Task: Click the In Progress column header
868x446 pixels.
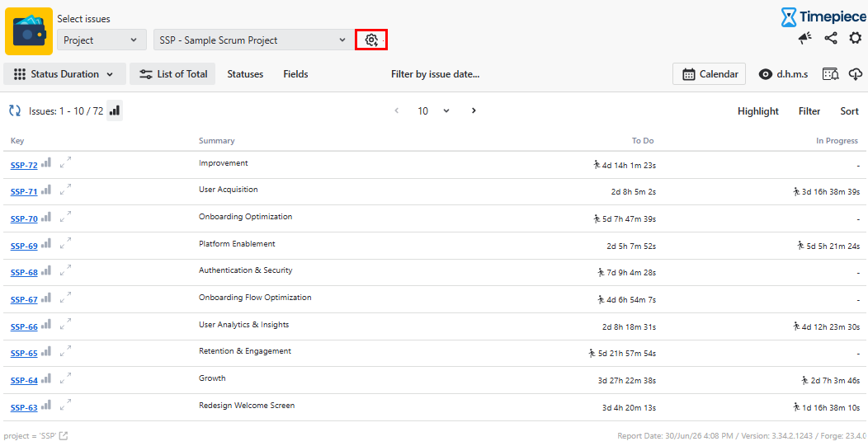Action: [x=837, y=141]
